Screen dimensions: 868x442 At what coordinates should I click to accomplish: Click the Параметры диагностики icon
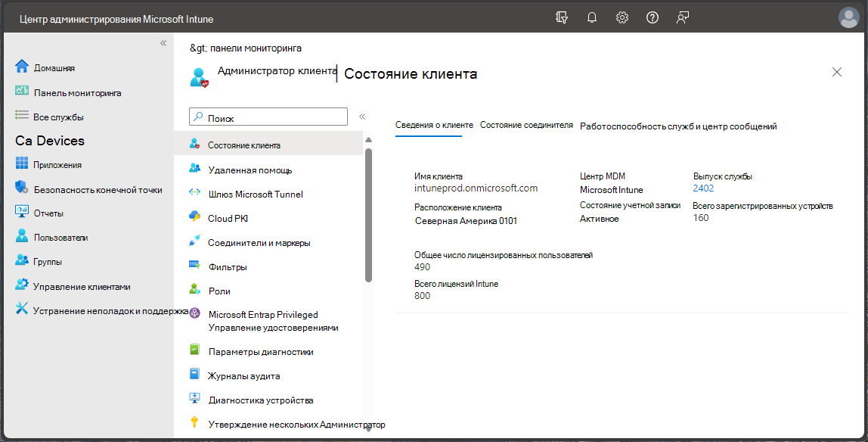point(194,350)
